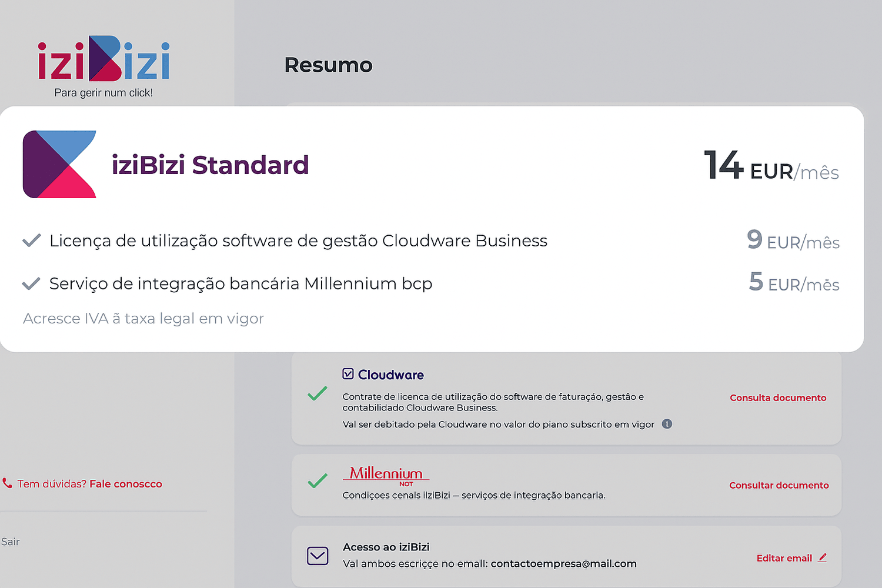Click the green checkmark on the Cloudware card
The image size is (882, 588).
318,393
